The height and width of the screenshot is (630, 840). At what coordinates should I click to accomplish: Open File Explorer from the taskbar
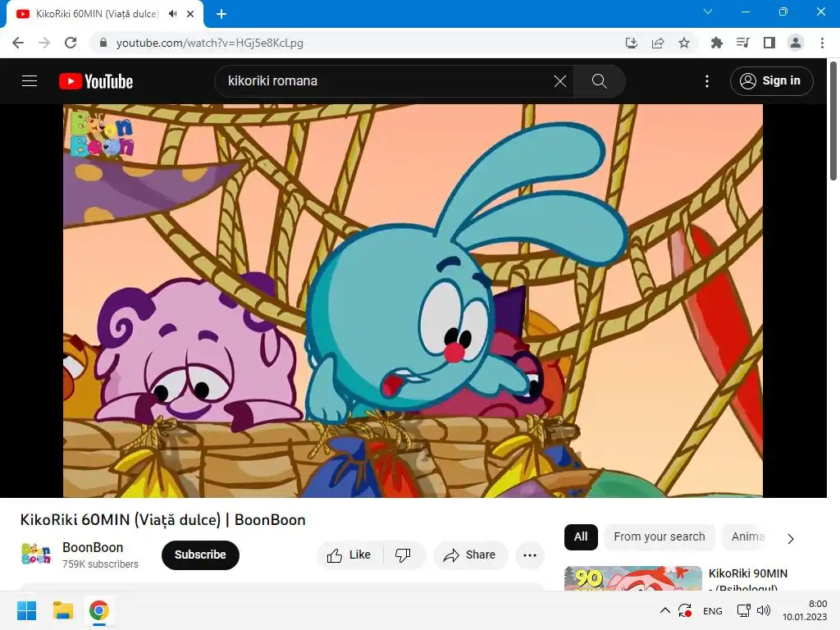62,610
